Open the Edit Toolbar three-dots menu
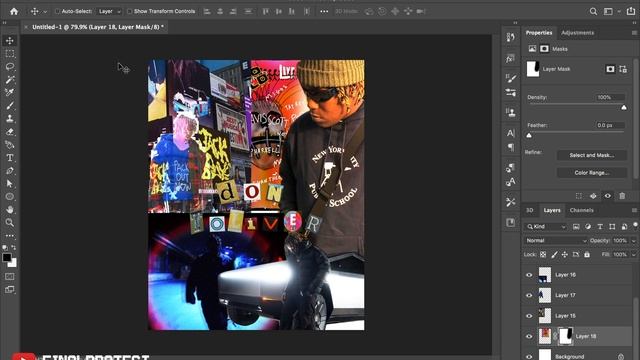Screen dimensions: 640x360 coord(10,236)
